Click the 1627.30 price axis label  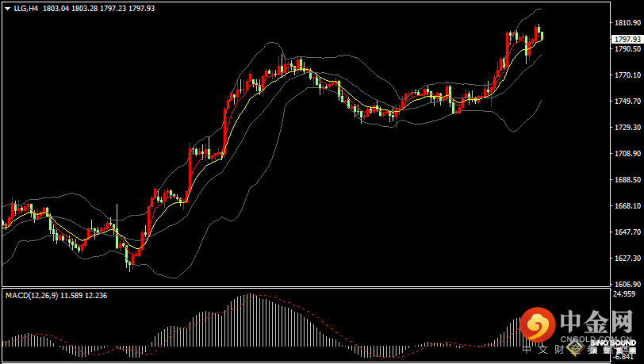coord(627,258)
